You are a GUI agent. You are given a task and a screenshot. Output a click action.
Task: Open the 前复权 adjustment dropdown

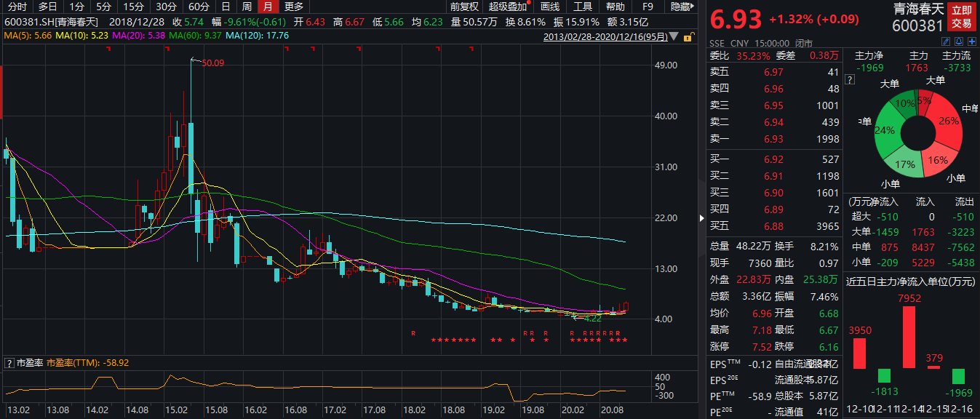point(464,7)
